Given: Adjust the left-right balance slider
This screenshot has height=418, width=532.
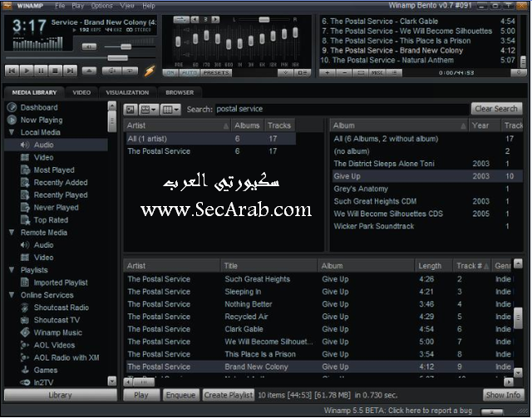Looking at the screenshot, I should (264, 20).
